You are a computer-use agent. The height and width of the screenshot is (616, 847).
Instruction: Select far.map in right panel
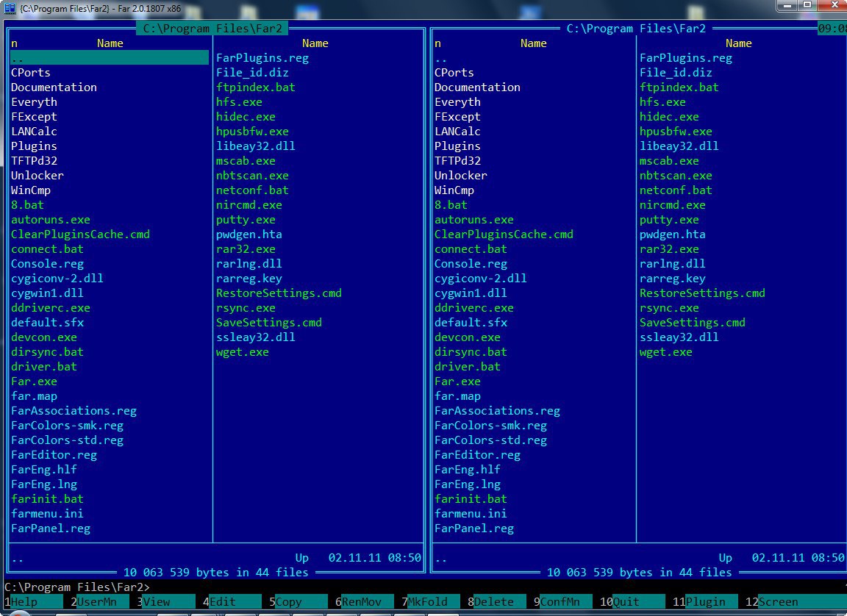tap(457, 396)
